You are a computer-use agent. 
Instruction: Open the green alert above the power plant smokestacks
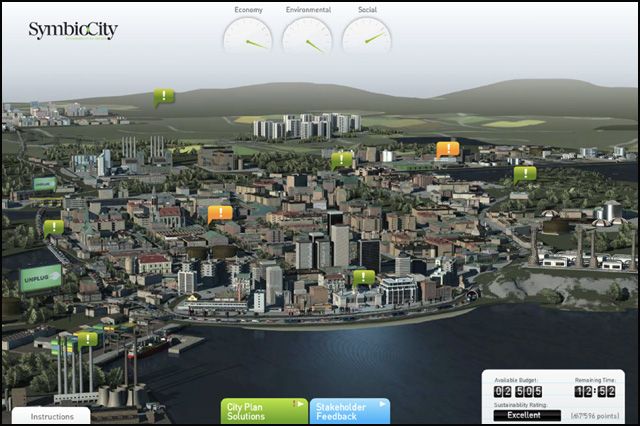pyautogui.click(x=88, y=338)
